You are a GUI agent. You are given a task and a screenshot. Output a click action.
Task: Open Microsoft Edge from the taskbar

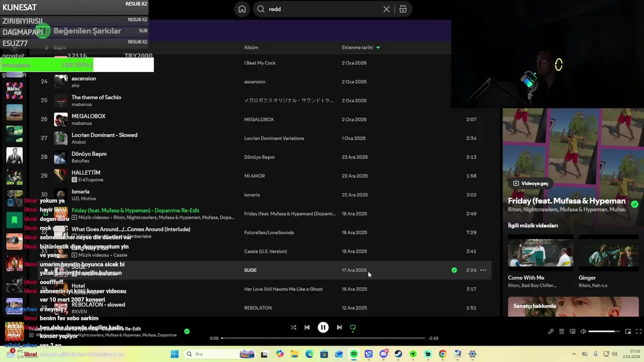(309, 354)
